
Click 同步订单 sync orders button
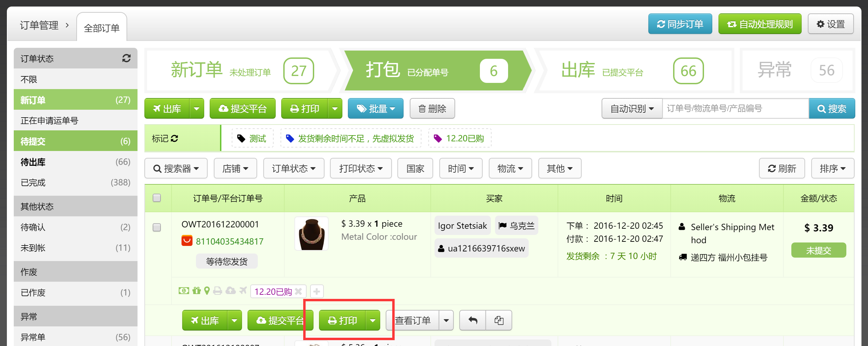coord(680,24)
